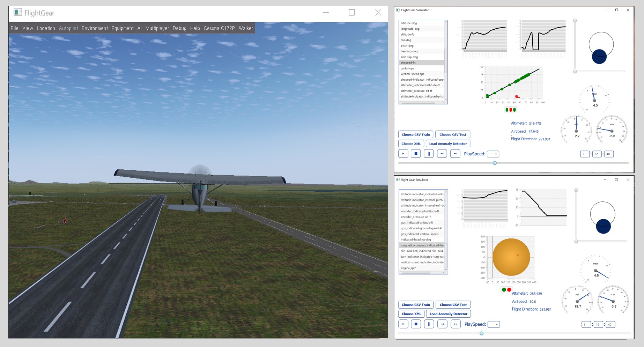The height and width of the screenshot is (347, 644).
Task: Select heading-deg in upper feature list
Action: click(x=422, y=51)
